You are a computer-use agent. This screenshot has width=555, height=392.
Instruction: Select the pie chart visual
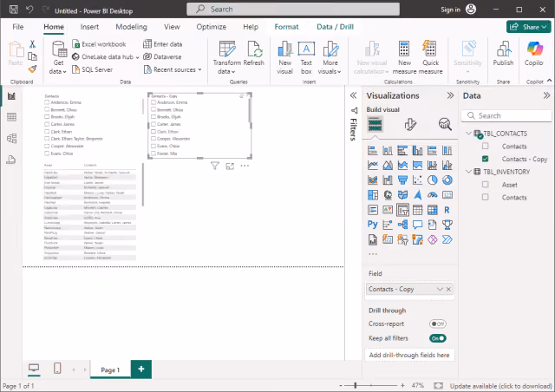click(432, 180)
